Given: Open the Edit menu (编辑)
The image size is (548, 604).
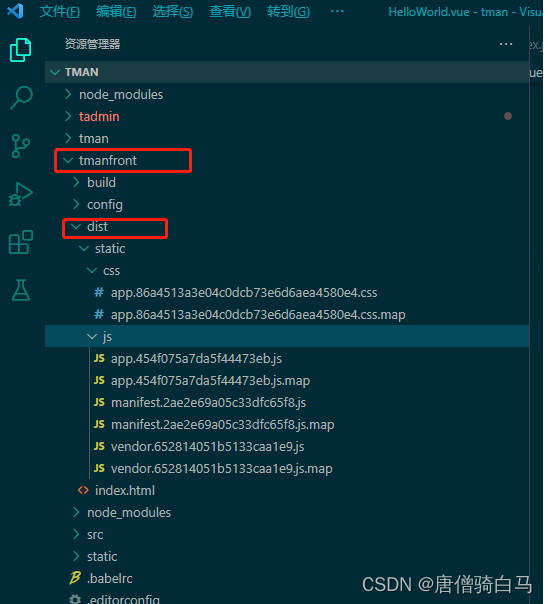Looking at the screenshot, I should pos(116,12).
